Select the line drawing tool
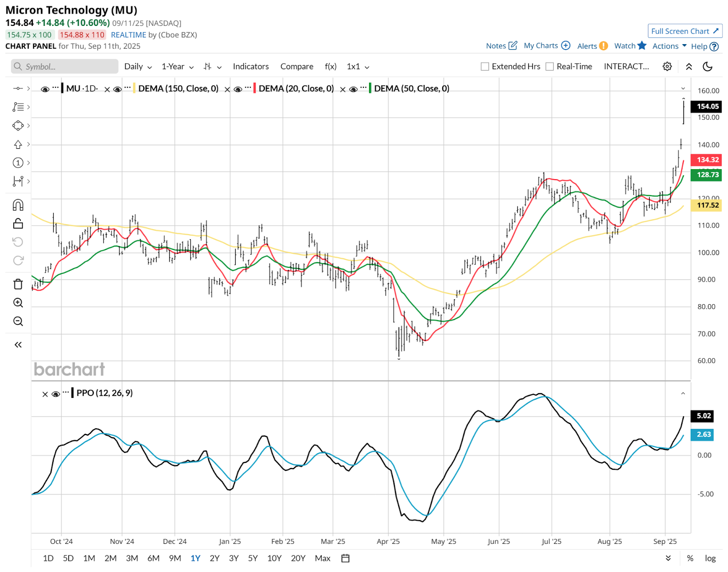Screen dimensions: 728x572 coord(18,88)
